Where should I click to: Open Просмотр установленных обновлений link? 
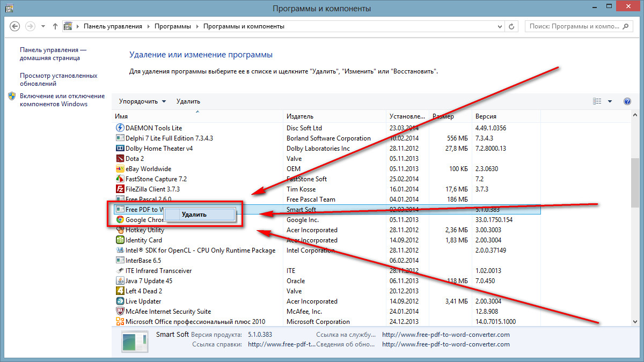click(58, 79)
